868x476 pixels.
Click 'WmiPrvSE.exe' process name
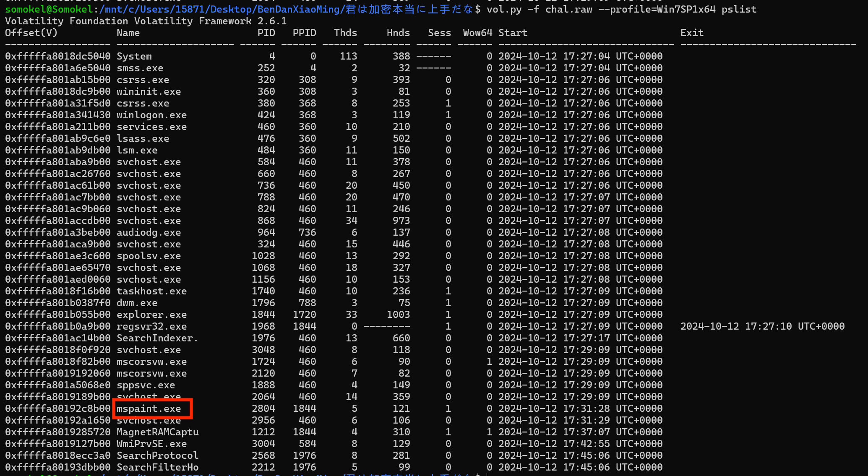[152, 444]
